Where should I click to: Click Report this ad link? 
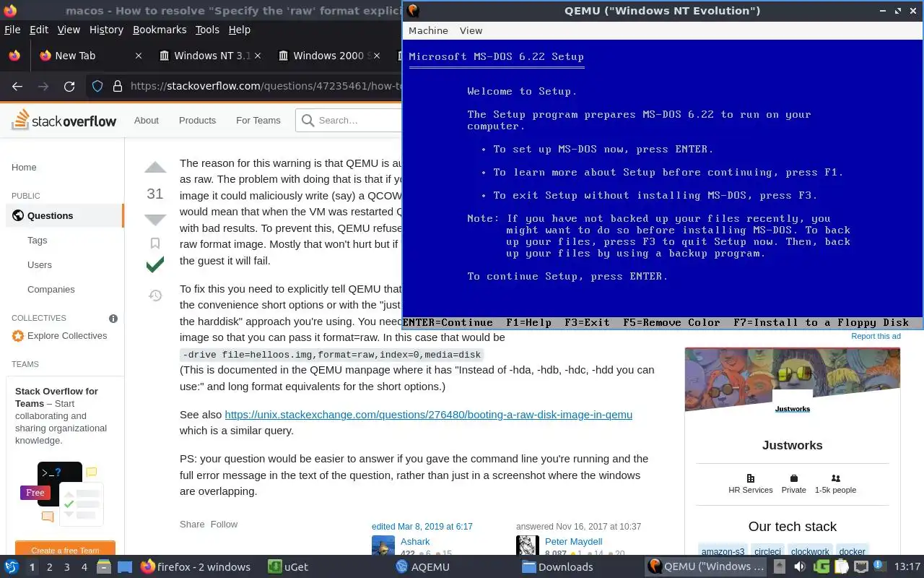coord(876,336)
